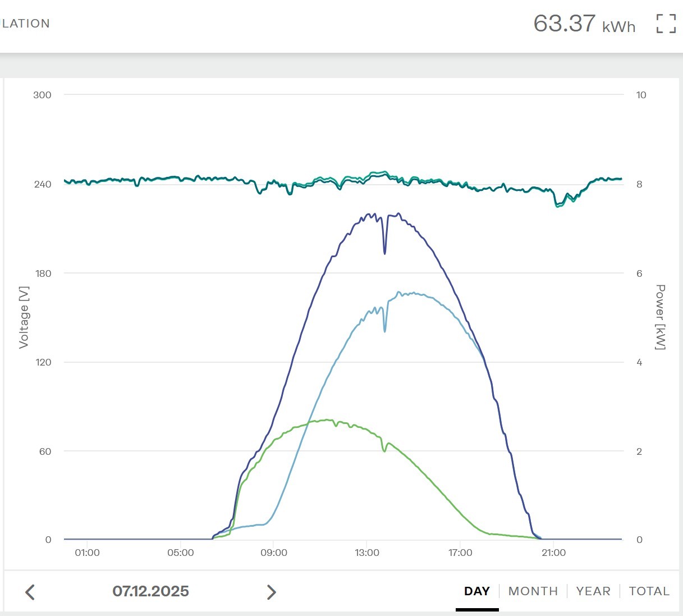Click the Voltage [V] axis title
683x616 pixels.
pyautogui.click(x=24, y=317)
